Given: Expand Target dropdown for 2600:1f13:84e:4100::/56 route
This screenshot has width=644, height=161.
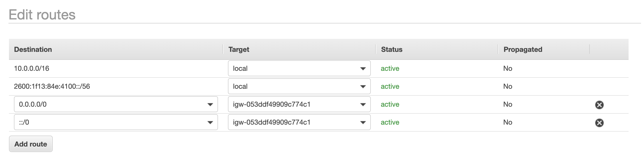Looking at the screenshot, I should 299,86.
